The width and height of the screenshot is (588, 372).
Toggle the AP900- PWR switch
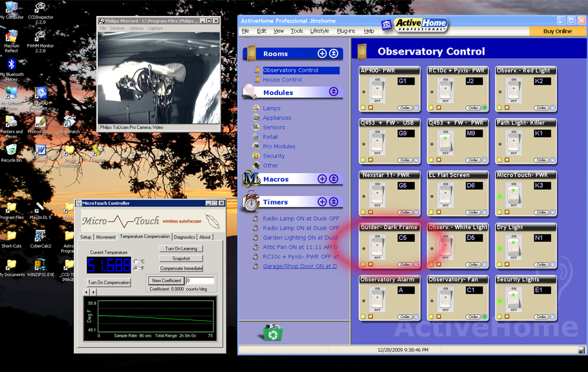click(x=377, y=90)
